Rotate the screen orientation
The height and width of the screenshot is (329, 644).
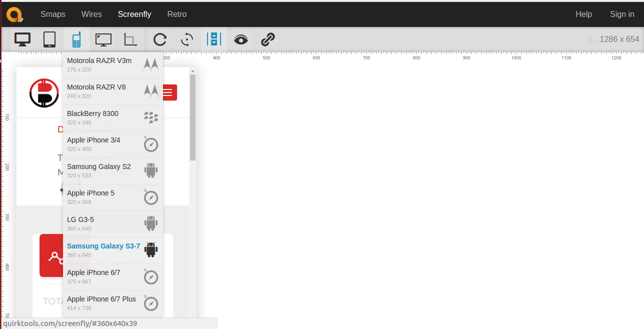pos(187,39)
